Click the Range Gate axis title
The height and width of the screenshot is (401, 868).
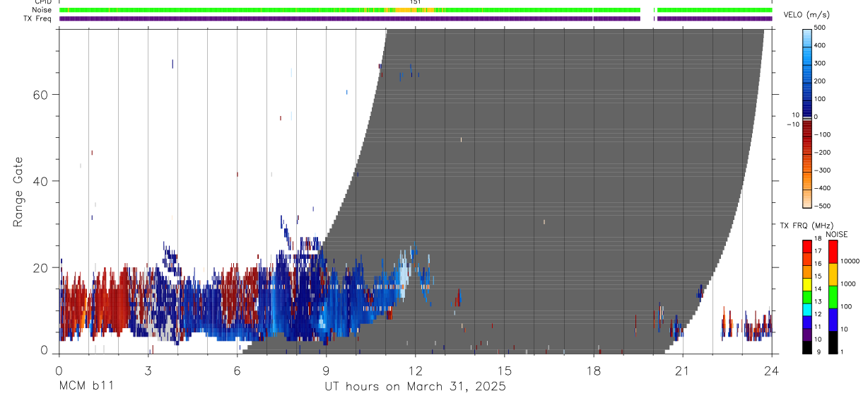[x=19, y=192]
